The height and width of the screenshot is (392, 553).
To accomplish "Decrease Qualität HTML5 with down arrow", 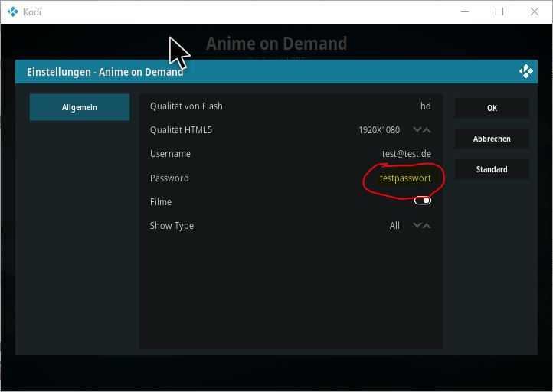I will tap(417, 130).
